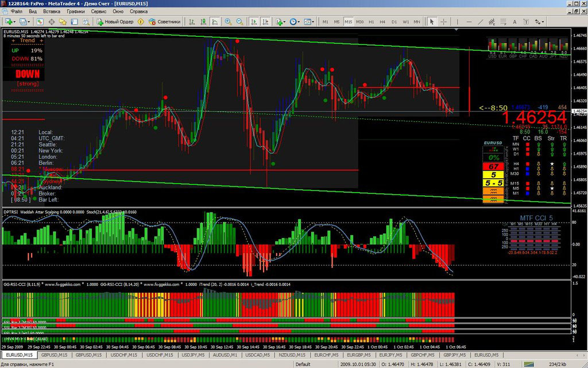Open the Strategy Tester magnifier icon
Screen dimensions: 588x368
[x=86, y=22]
